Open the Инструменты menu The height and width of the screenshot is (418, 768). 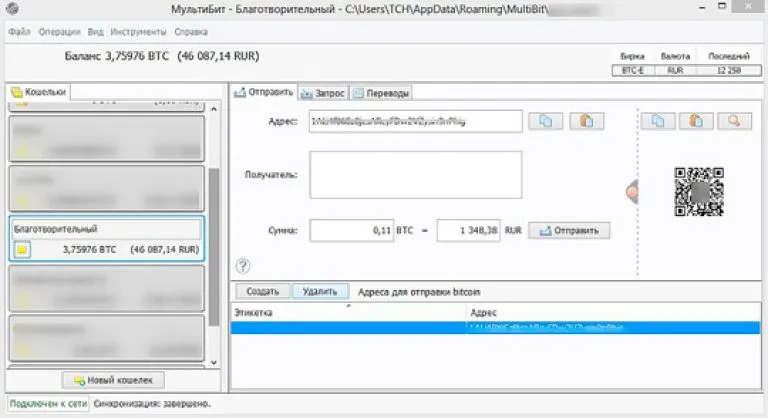coord(138,32)
